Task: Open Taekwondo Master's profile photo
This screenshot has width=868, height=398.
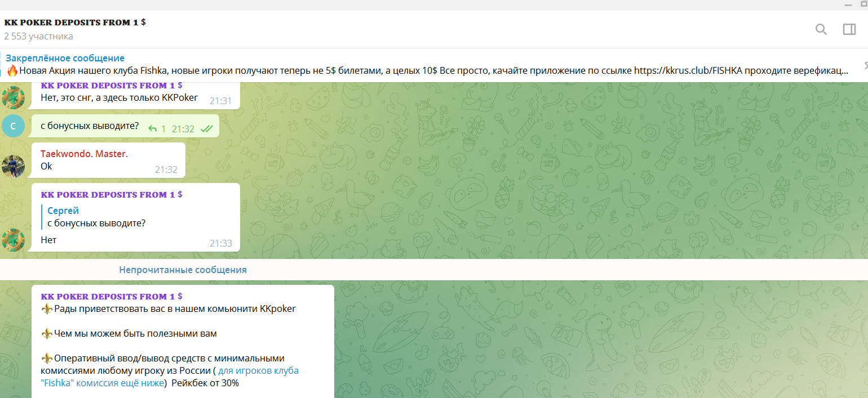Action: point(13,166)
